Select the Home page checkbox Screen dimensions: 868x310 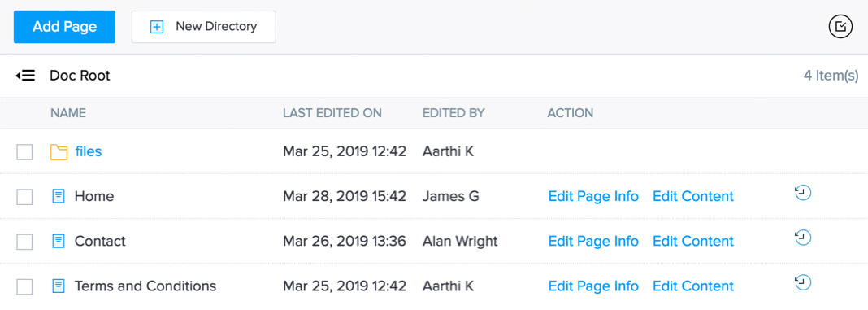click(x=24, y=197)
